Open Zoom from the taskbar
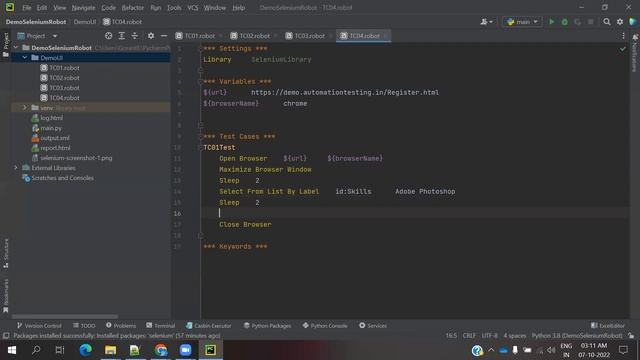640x360 pixels. (x=185, y=350)
